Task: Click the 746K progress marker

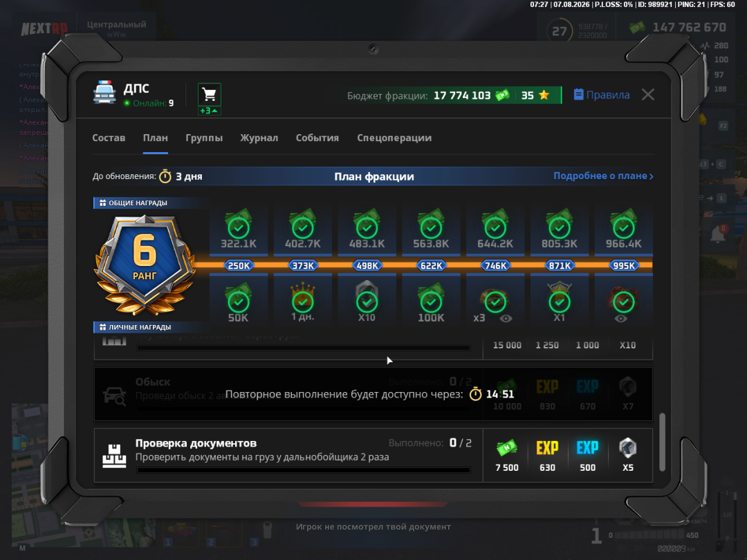Action: [495, 265]
